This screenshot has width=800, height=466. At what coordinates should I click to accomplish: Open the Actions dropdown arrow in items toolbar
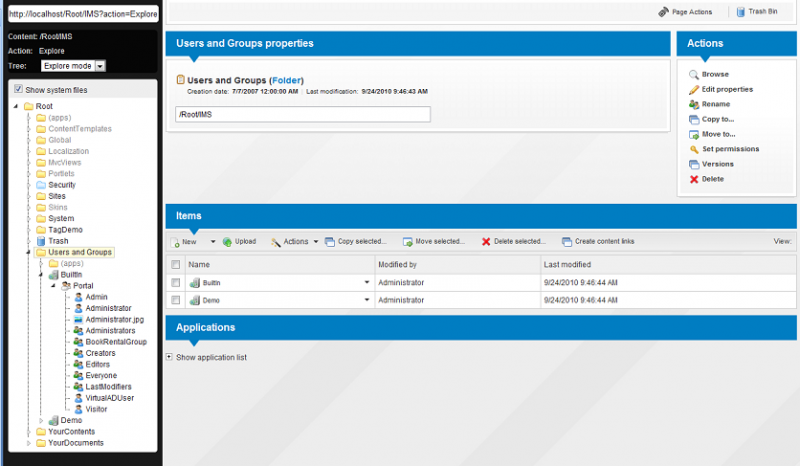click(316, 242)
